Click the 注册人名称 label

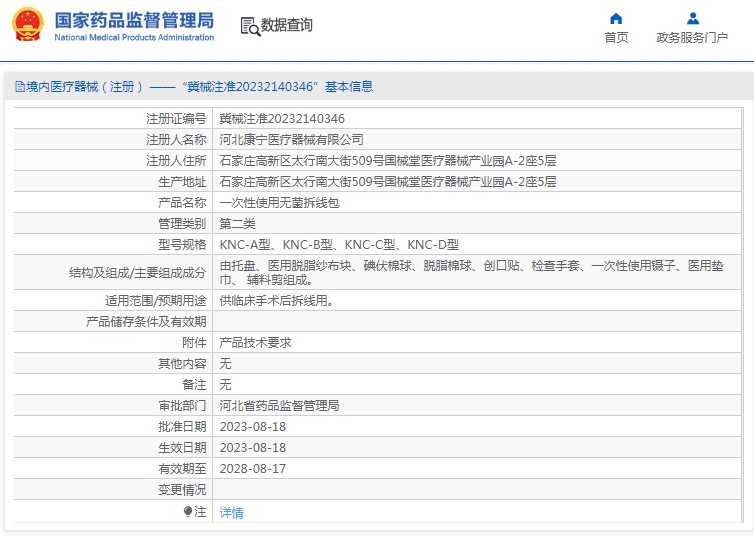[x=176, y=140]
